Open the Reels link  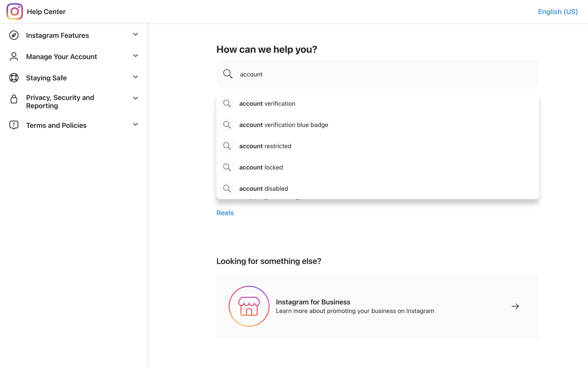[225, 213]
